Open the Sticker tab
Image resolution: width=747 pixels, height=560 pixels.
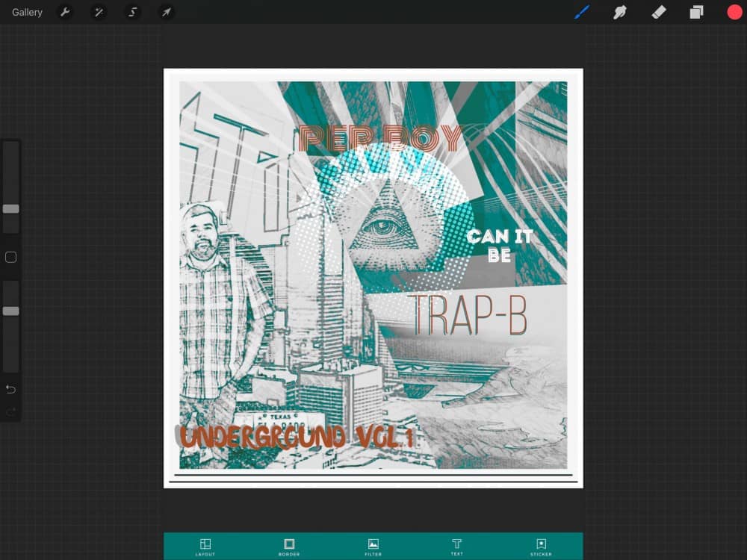541,547
